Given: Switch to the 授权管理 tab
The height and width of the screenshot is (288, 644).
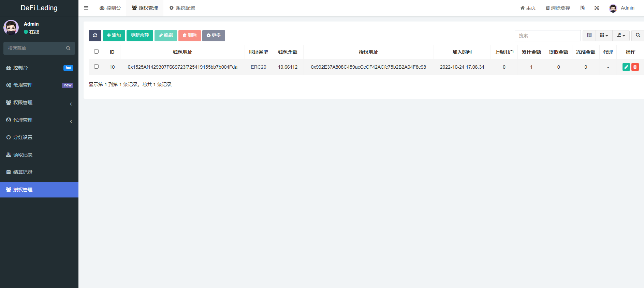Looking at the screenshot, I should coord(145,8).
